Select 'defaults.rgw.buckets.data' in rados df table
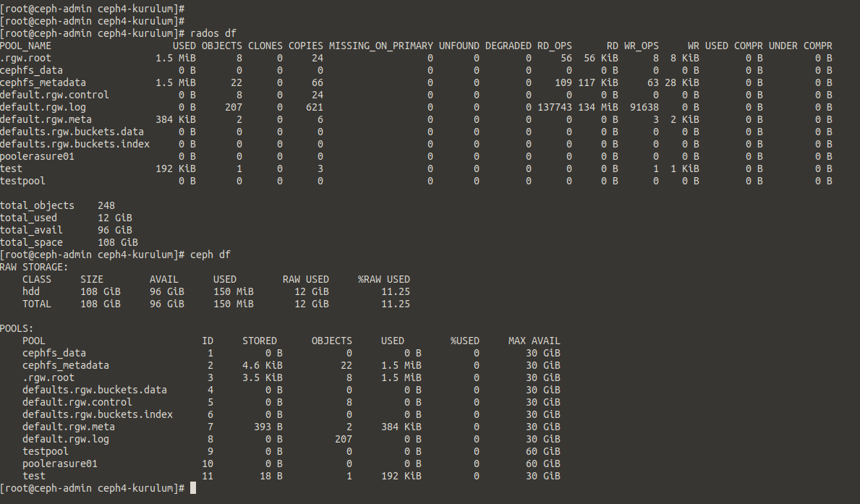 pyautogui.click(x=72, y=132)
